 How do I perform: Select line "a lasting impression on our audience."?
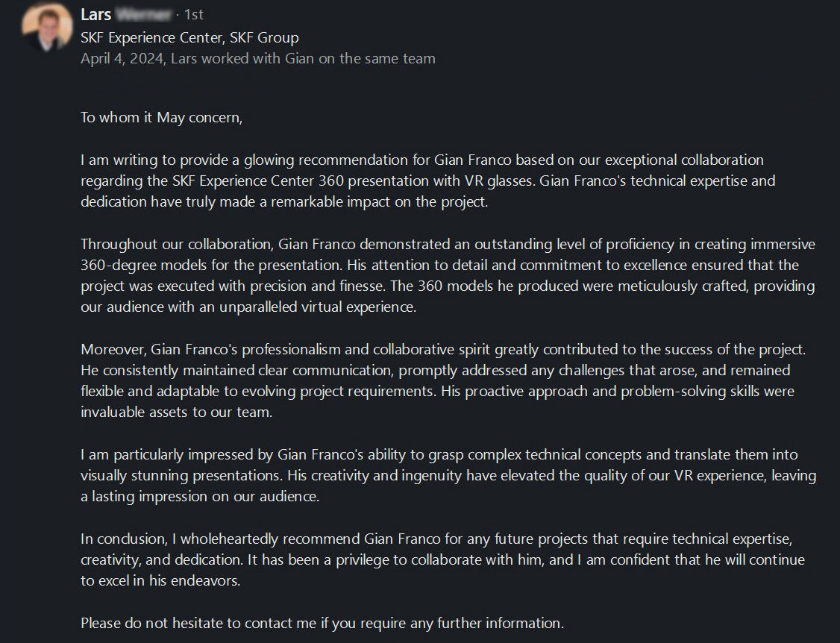coord(200,496)
